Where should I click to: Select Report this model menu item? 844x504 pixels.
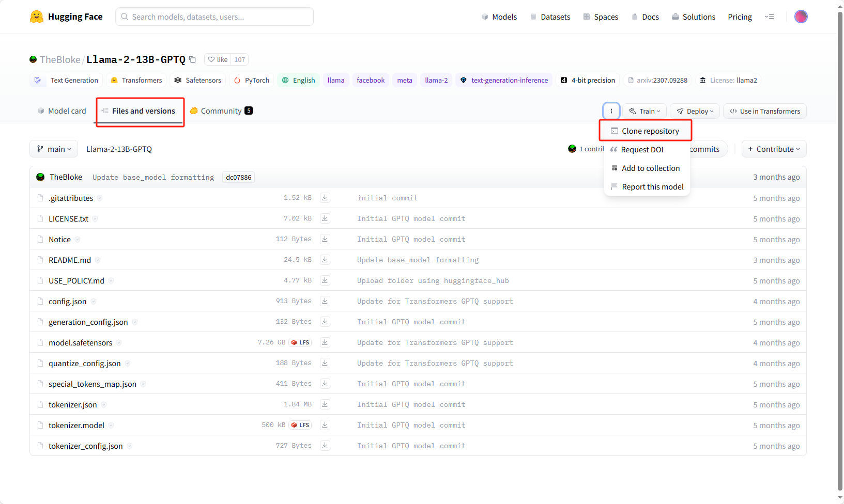(647, 187)
